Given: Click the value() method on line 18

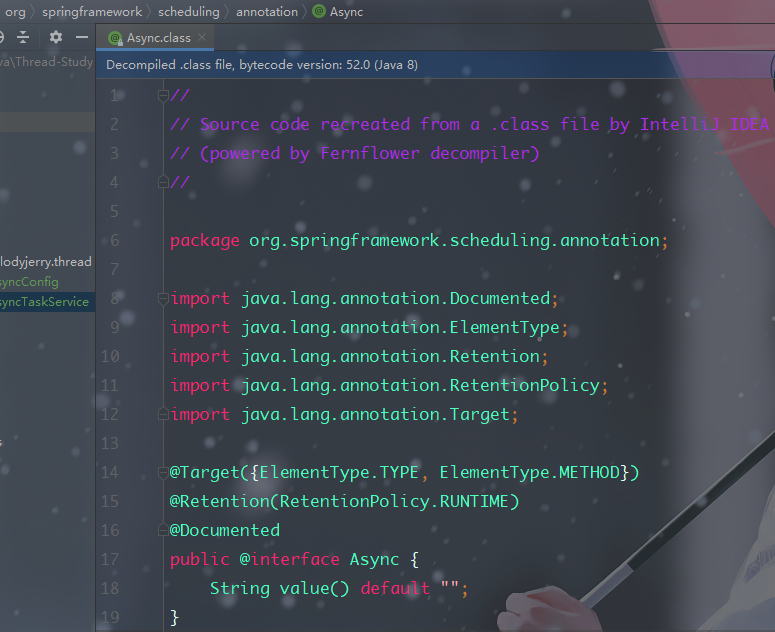Looking at the screenshot, I should pyautogui.click(x=314, y=588).
